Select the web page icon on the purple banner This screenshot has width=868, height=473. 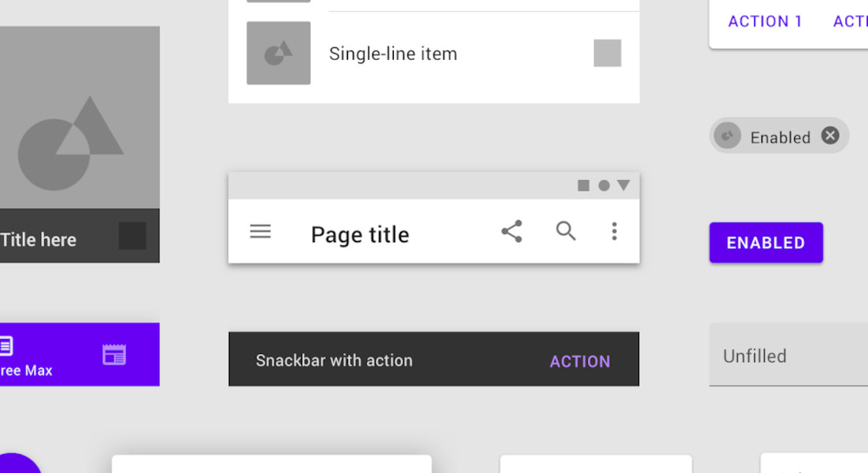113,354
